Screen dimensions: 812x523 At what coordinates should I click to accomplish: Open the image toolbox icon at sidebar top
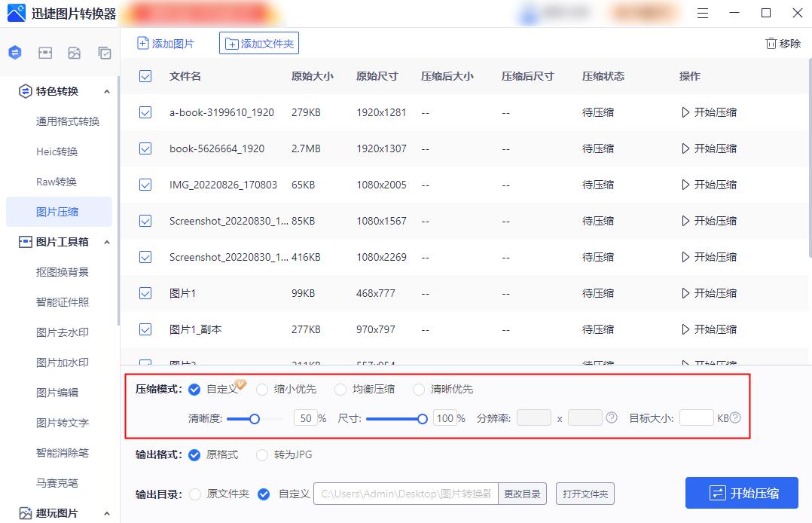[x=47, y=53]
